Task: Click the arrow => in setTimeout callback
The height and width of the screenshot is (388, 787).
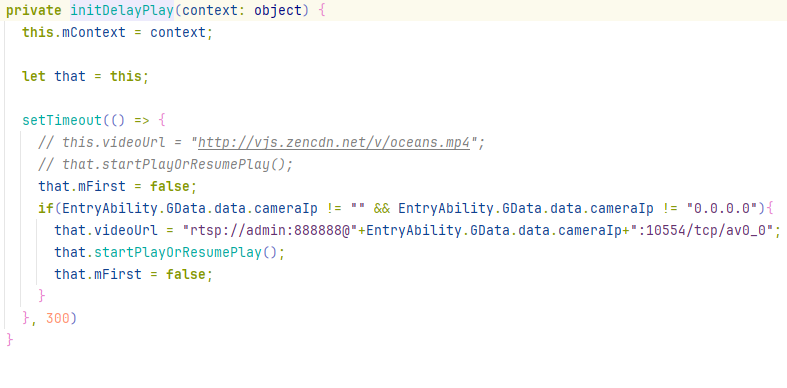Action: (142, 120)
